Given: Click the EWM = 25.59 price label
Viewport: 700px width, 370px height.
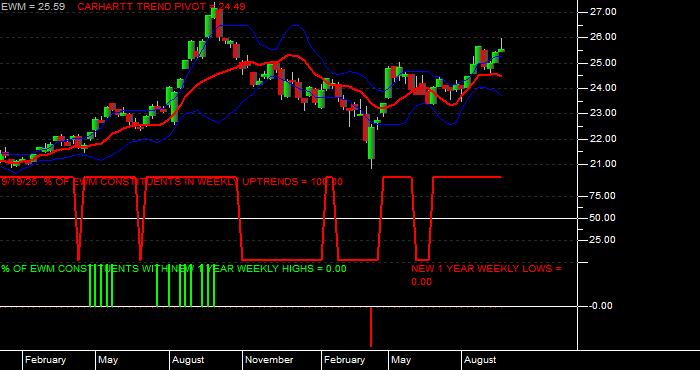Looking at the screenshot, I should point(33,7).
